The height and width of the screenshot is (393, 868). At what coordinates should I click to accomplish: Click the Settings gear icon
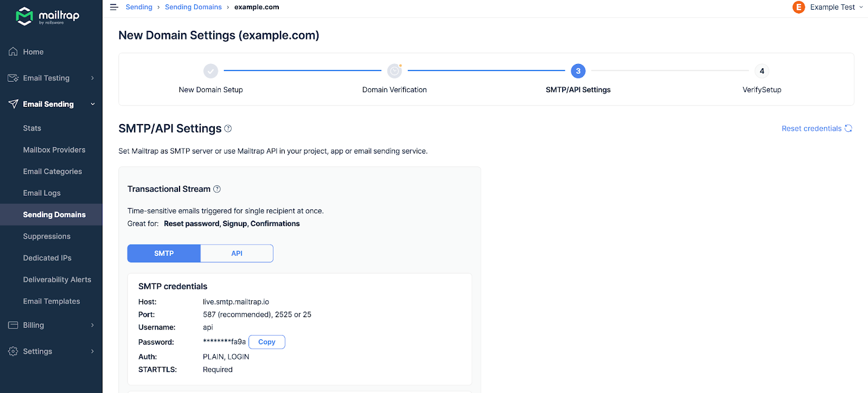click(x=13, y=351)
